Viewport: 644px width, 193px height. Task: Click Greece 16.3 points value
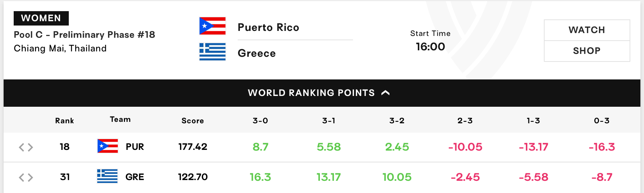click(260, 177)
